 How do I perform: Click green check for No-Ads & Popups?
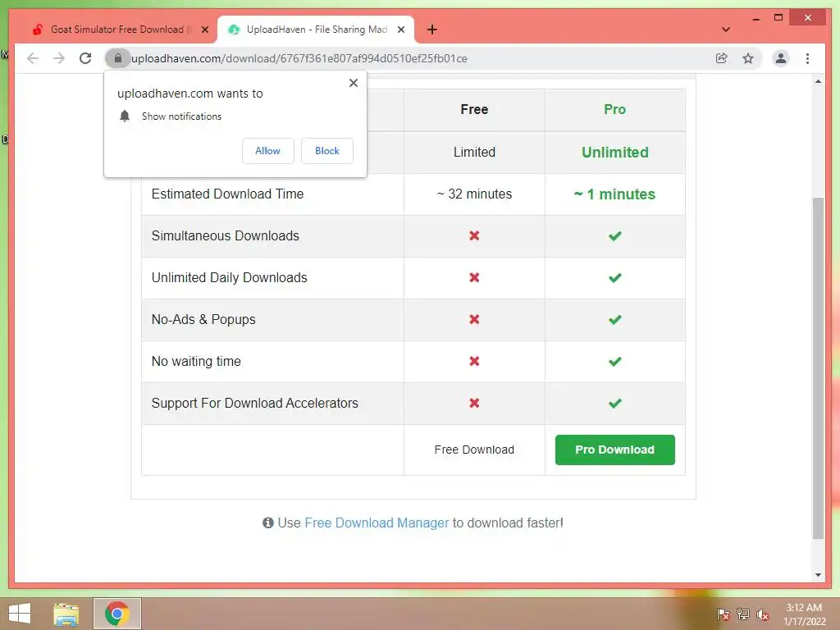[x=615, y=319]
